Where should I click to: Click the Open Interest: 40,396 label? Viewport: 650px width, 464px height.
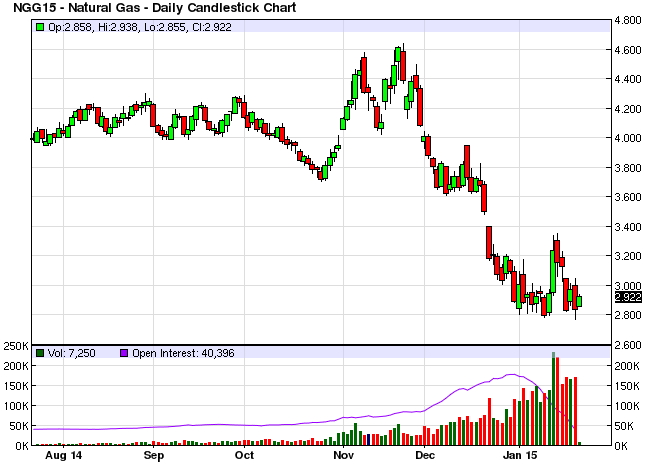pos(183,353)
